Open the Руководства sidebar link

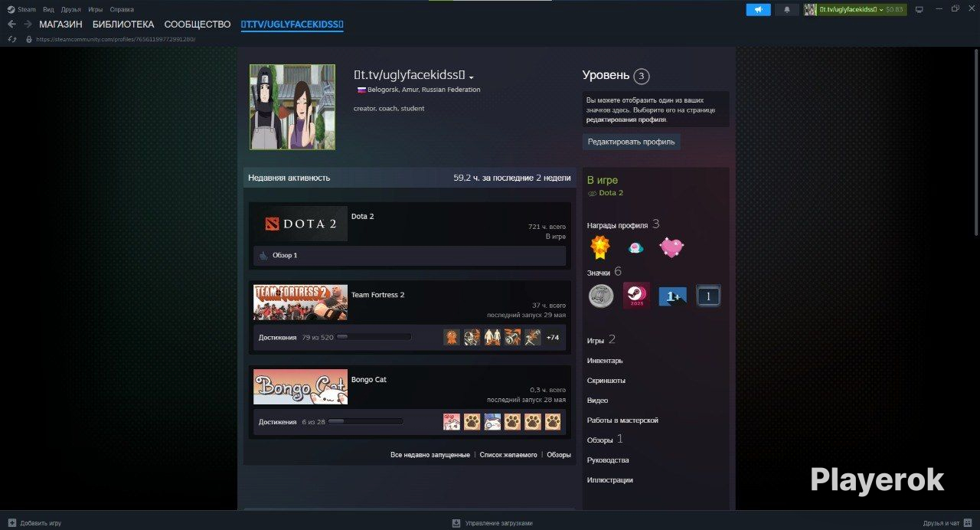click(608, 460)
